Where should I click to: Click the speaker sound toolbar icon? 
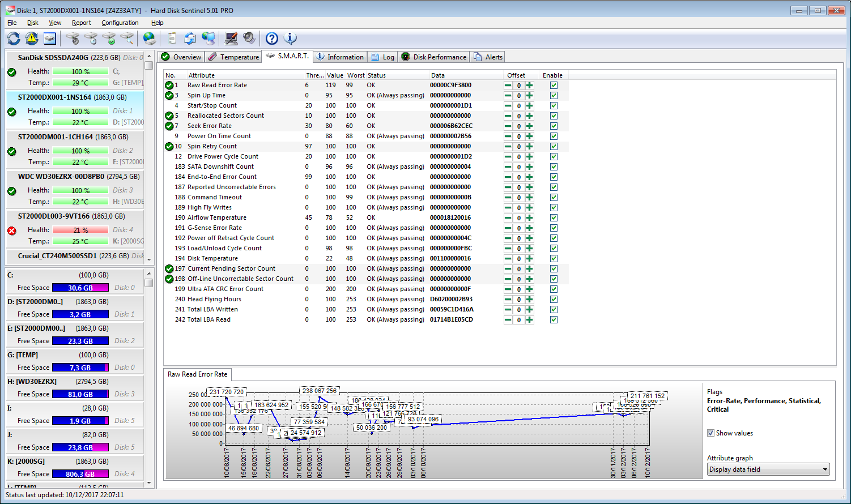pyautogui.click(x=249, y=39)
